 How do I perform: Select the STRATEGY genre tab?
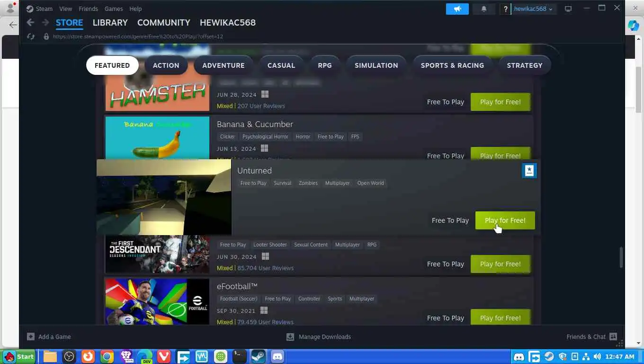click(525, 65)
